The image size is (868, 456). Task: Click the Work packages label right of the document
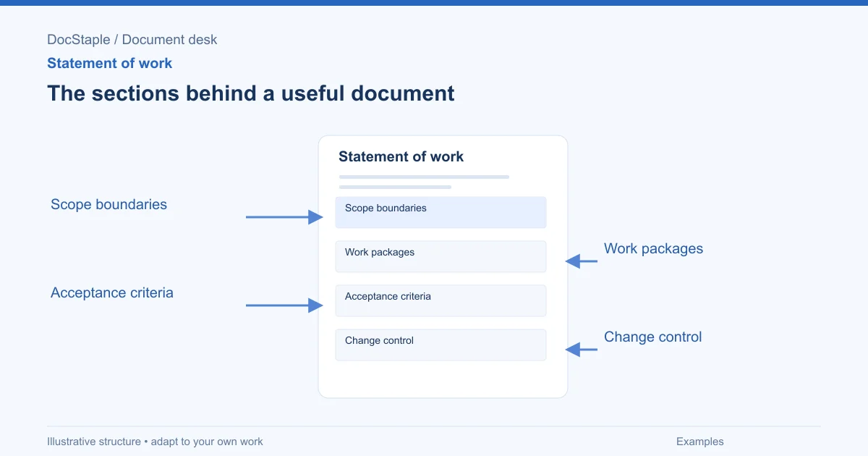653,249
